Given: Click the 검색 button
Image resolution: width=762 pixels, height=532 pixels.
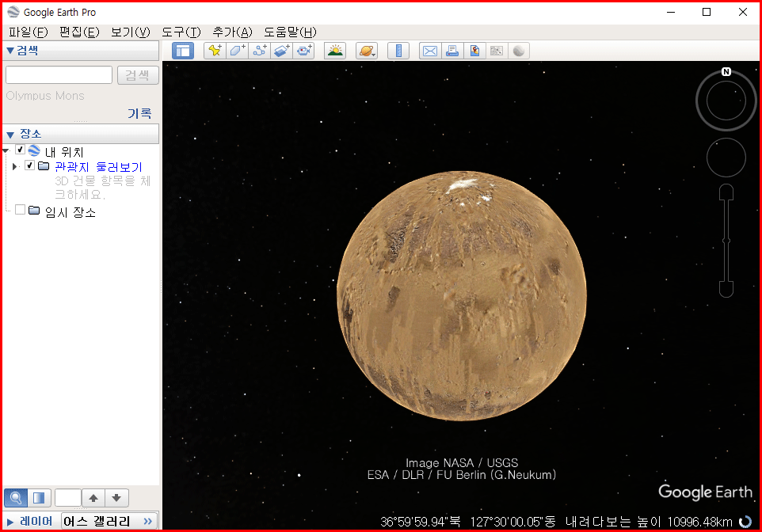Looking at the screenshot, I should 138,75.
